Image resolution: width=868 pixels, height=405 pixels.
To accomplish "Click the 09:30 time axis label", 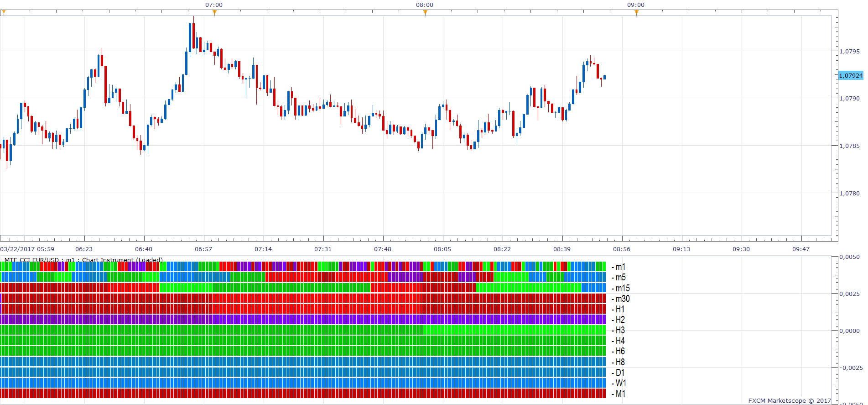I will click(741, 249).
